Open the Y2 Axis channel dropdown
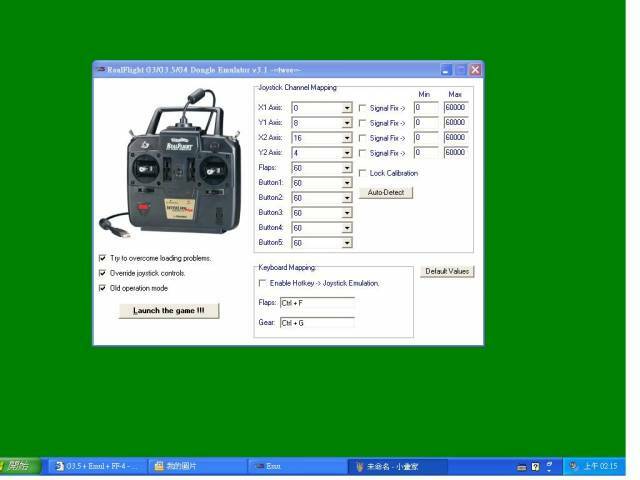The image size is (640, 480). tap(347, 153)
